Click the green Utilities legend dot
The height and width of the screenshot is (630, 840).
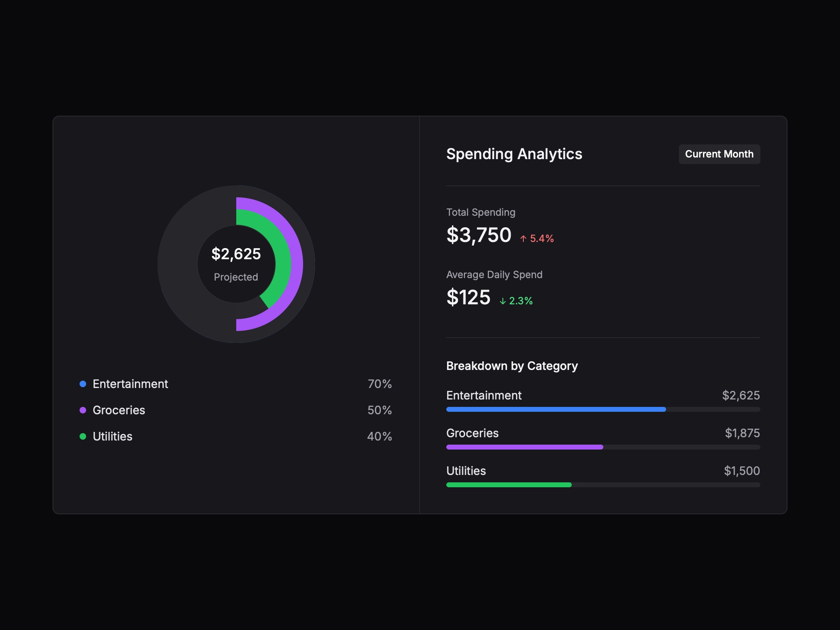(83, 436)
